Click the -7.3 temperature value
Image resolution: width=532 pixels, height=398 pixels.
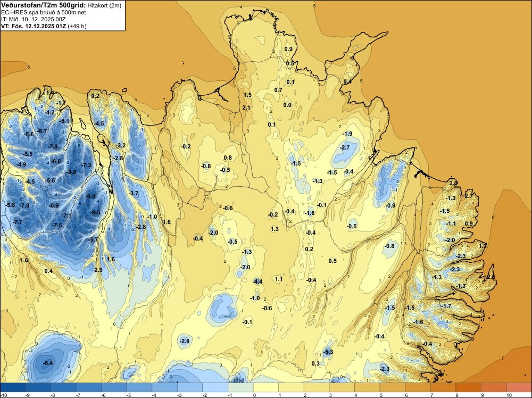pyautogui.click(x=86, y=165)
